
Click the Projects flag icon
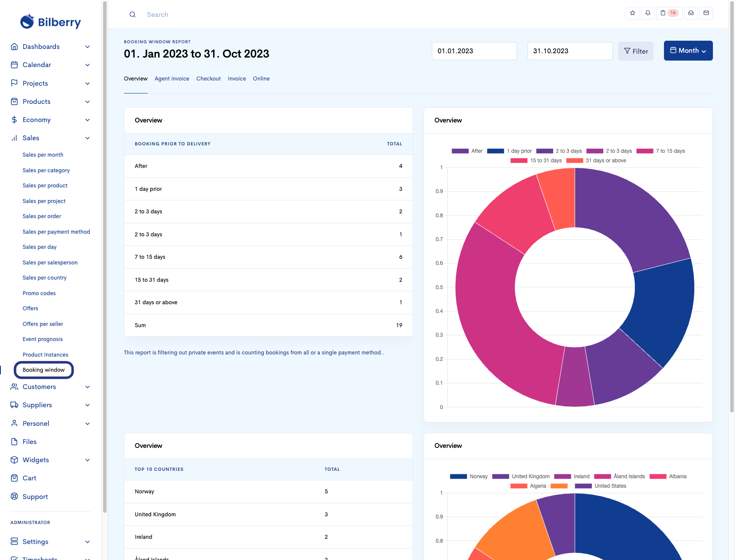(x=14, y=83)
